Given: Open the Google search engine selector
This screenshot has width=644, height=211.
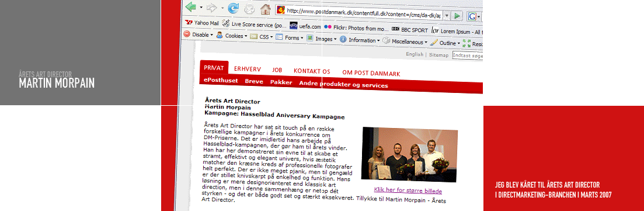Looking at the screenshot, I should [x=474, y=16].
